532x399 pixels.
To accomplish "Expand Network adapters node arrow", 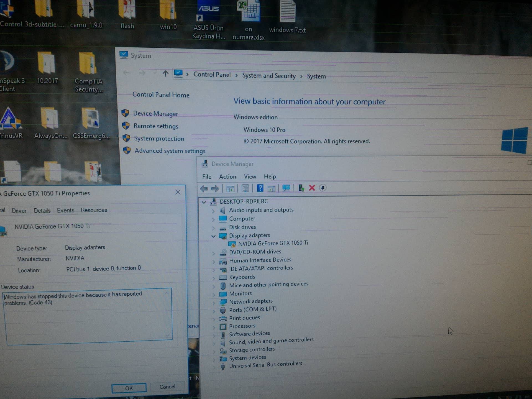I will [x=213, y=303].
